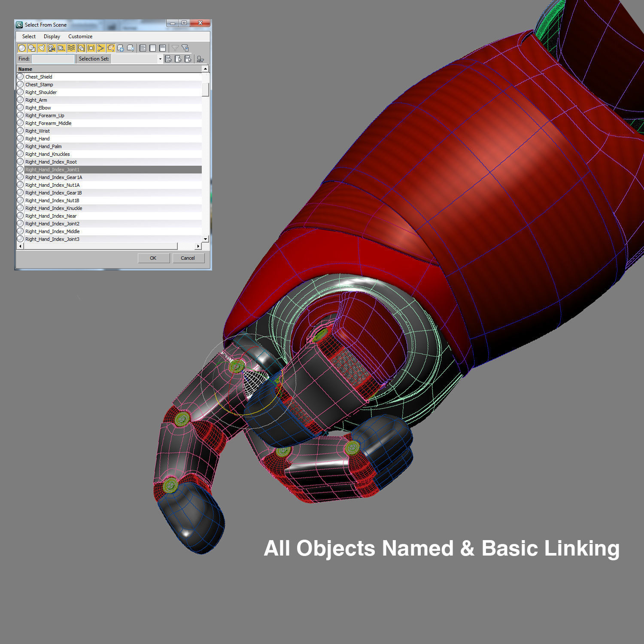Select the Right_Hand_Index_Knuckle object row
This screenshot has width=644, height=644.
pos(109,208)
